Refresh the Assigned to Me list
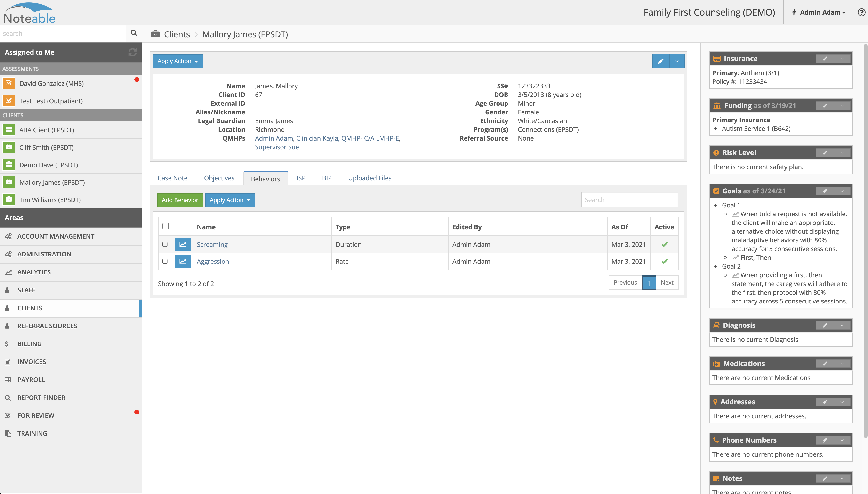The image size is (868, 494). [132, 52]
